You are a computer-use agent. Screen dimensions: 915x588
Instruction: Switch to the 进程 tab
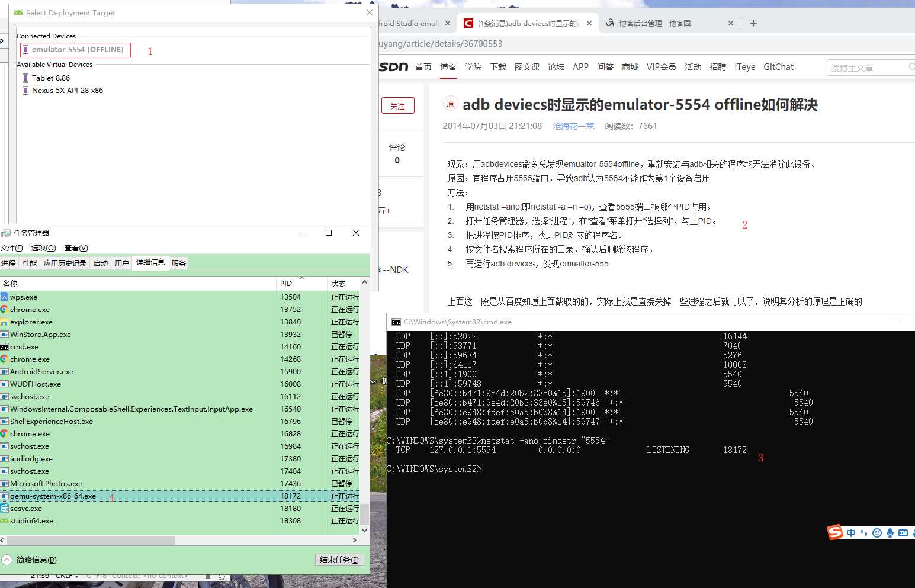coord(8,263)
